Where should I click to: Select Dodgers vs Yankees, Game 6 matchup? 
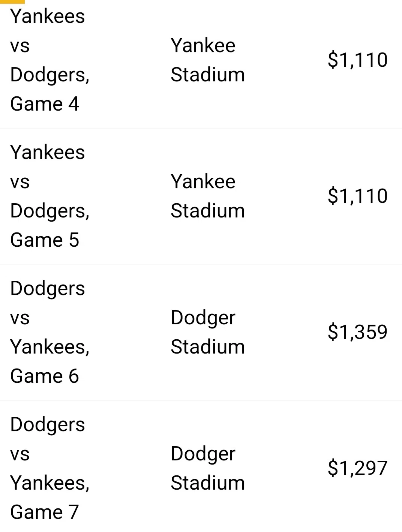tap(50, 332)
